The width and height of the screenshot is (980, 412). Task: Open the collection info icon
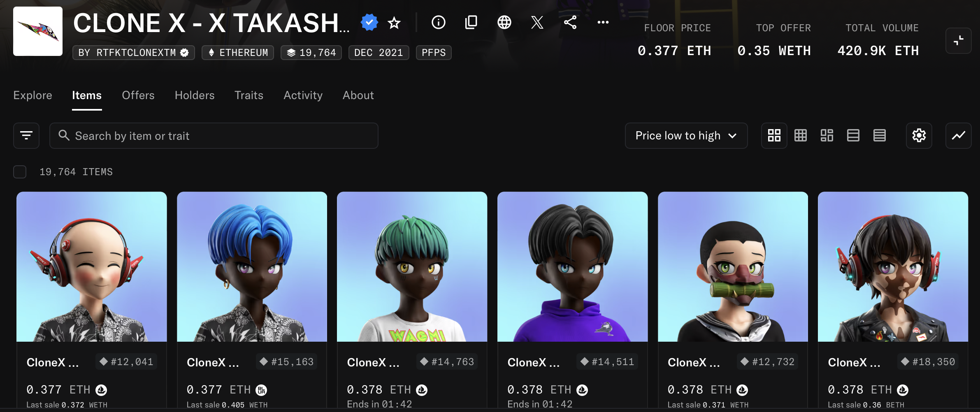pos(438,22)
